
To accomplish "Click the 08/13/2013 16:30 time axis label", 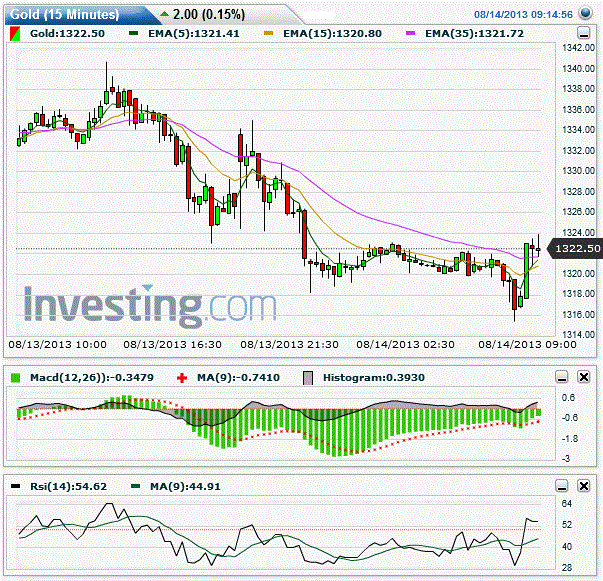I will [172, 344].
